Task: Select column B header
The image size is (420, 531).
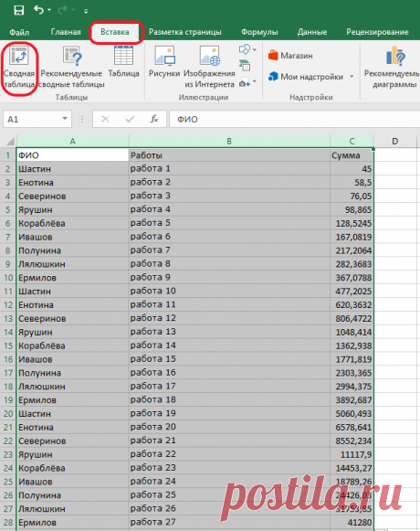Action: coord(229,142)
